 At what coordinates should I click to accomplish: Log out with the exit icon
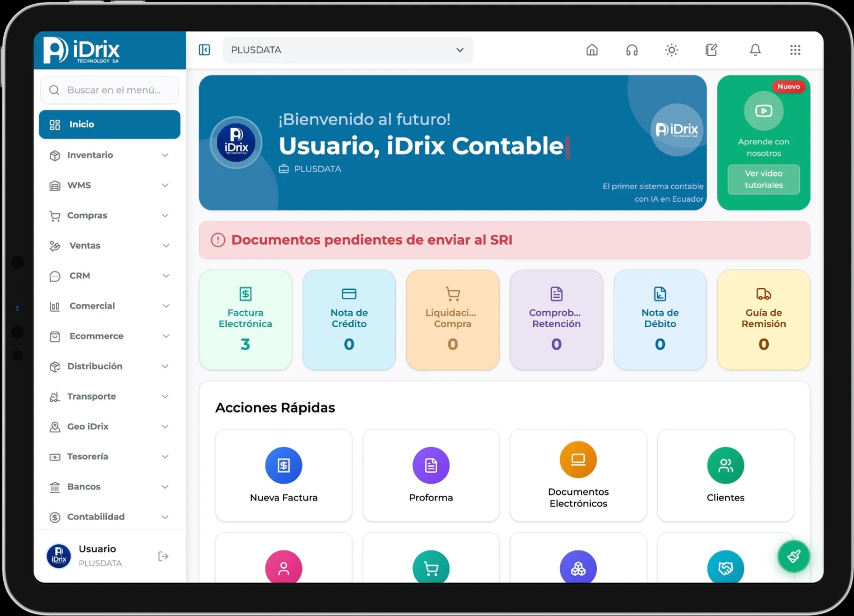point(163,556)
